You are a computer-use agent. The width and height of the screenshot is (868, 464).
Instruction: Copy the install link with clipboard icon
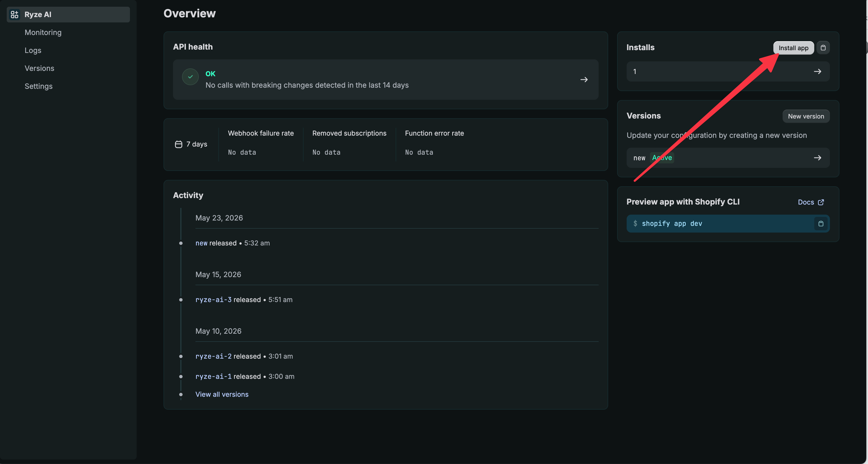(x=823, y=48)
